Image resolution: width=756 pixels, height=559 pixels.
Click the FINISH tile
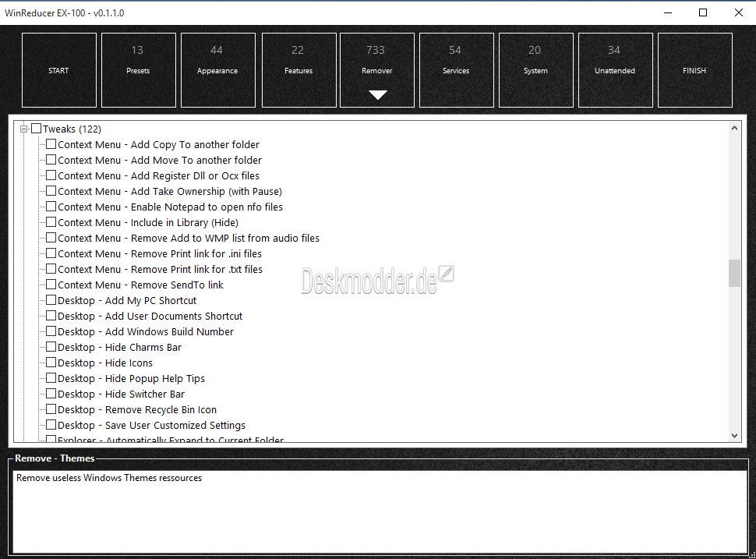tap(694, 70)
